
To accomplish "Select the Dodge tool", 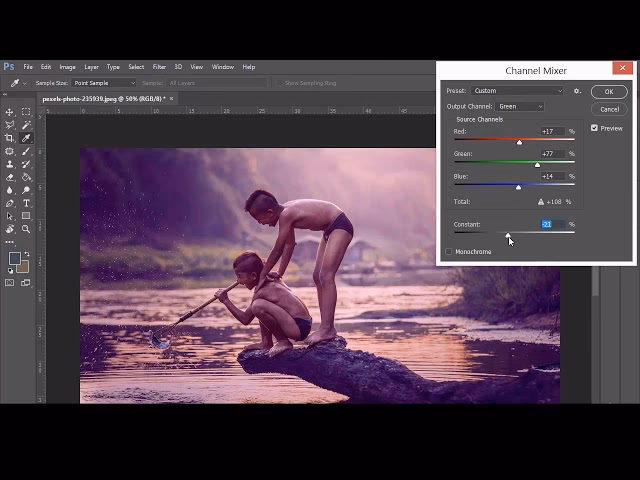I will [x=26, y=190].
